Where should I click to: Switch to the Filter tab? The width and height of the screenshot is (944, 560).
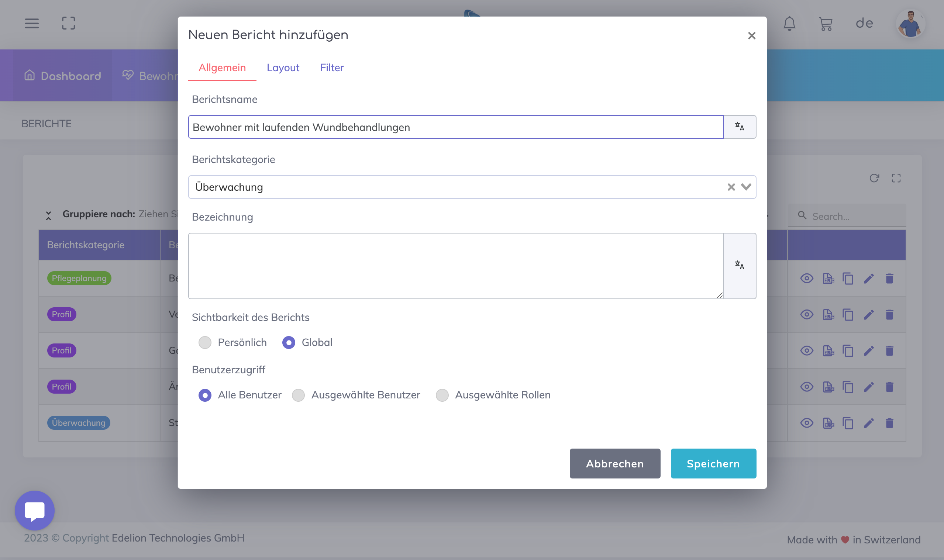click(x=332, y=68)
